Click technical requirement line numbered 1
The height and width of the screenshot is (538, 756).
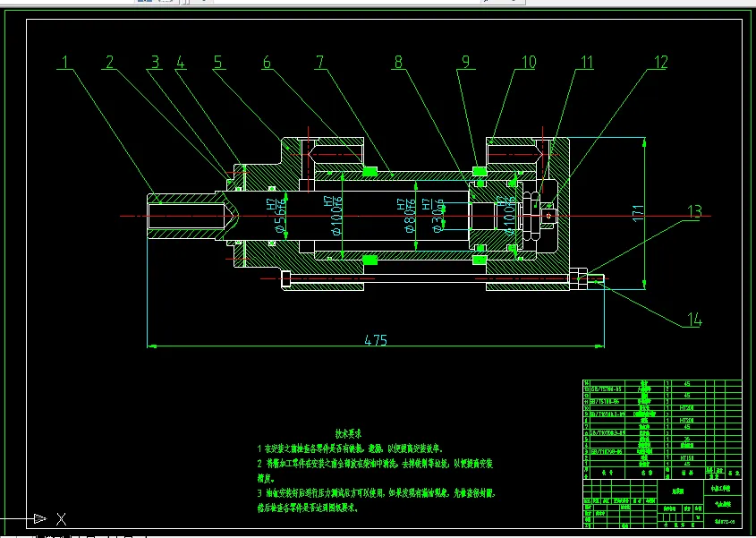click(x=350, y=448)
